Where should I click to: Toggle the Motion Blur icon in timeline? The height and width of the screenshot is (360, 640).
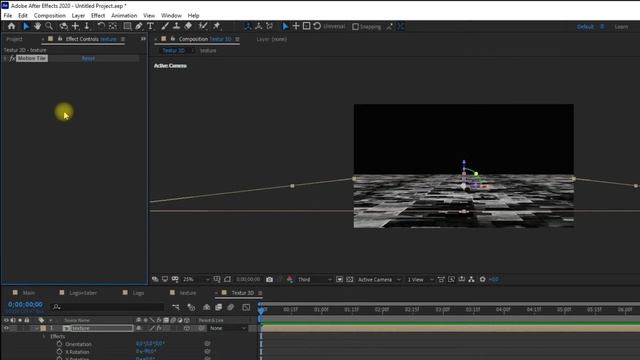(231, 307)
